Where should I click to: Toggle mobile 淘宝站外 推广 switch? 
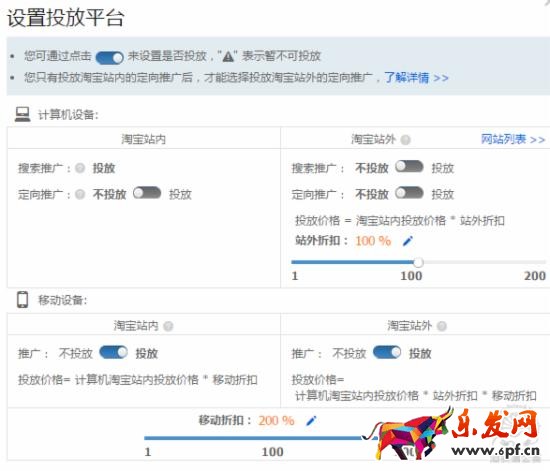tap(387, 352)
